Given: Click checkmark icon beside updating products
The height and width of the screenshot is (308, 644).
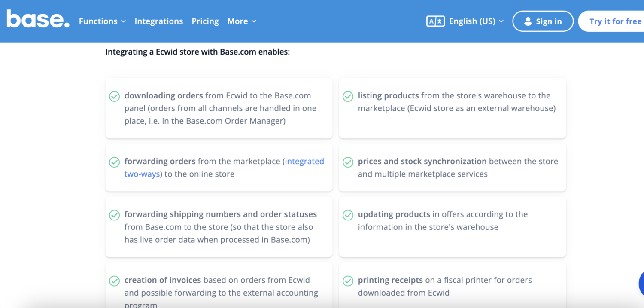Looking at the screenshot, I should point(348,215).
